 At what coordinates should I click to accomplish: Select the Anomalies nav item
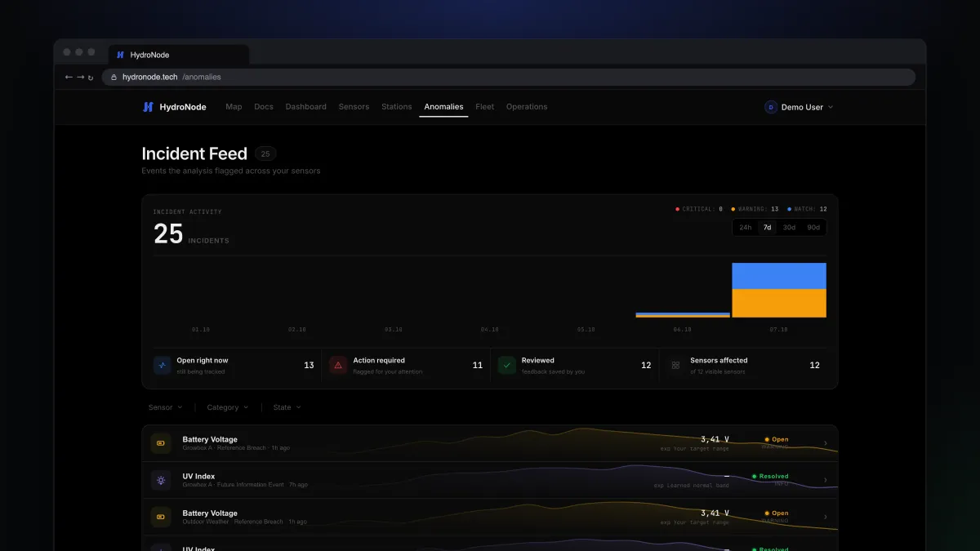(443, 107)
